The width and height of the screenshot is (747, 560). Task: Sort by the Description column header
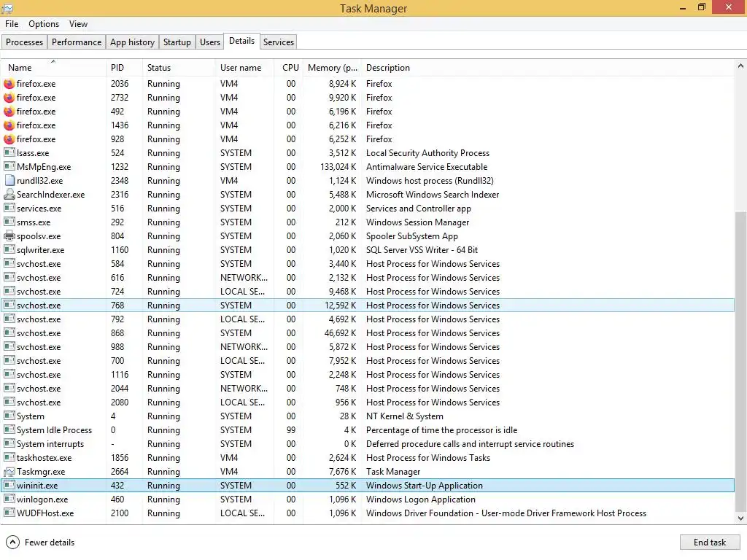[x=548, y=68]
